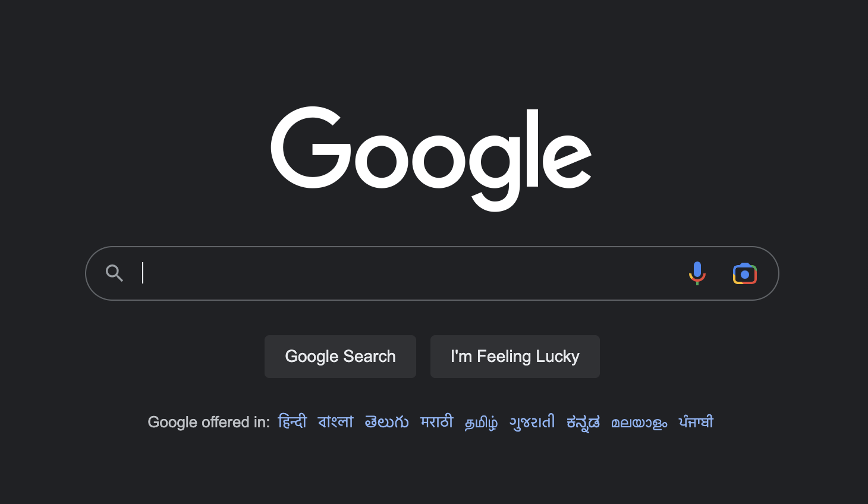Switch the interface to മലയാളം
Image resolution: width=868 pixels, height=504 pixels.
pyautogui.click(x=639, y=421)
